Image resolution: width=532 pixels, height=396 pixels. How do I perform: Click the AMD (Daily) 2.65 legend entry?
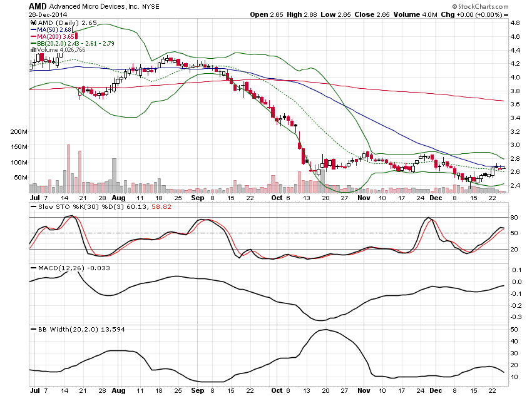click(x=67, y=23)
